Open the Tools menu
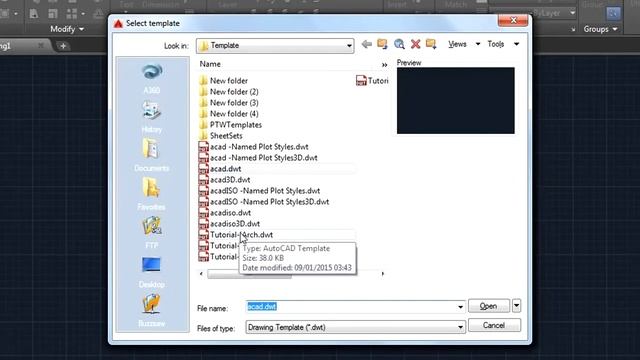This screenshot has height=360, width=640. click(503, 44)
